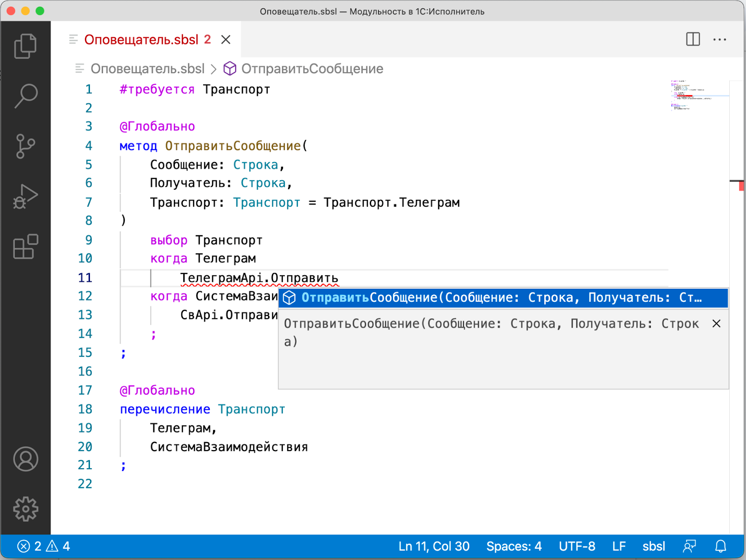Click Транспорт.Телеграм default value on line 7

(x=392, y=202)
